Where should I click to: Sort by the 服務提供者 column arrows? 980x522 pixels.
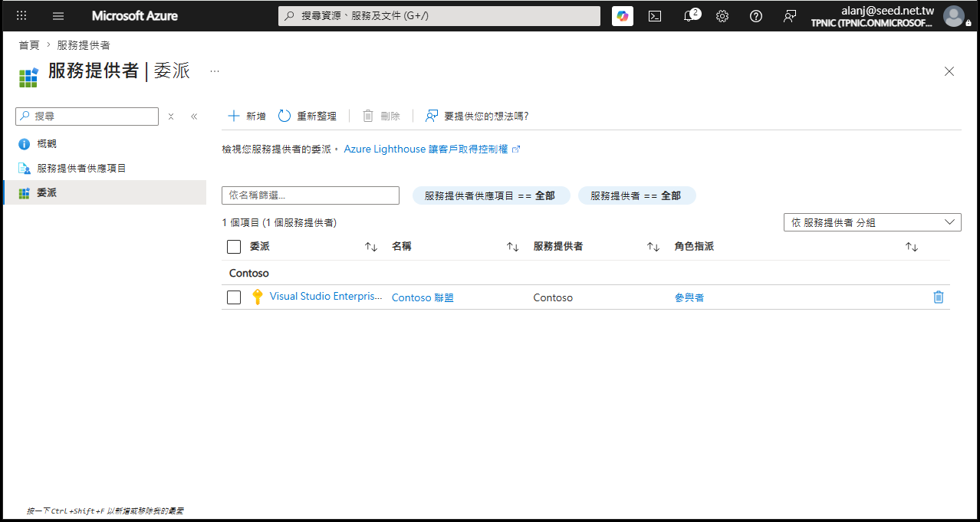(653, 247)
